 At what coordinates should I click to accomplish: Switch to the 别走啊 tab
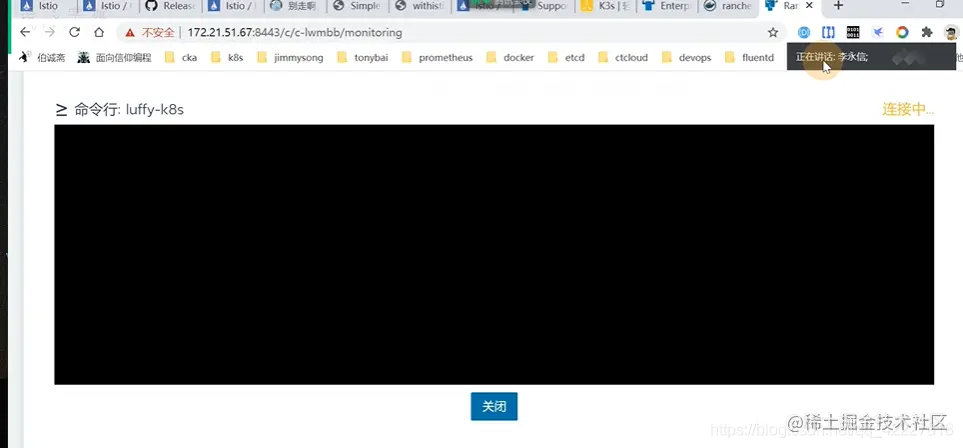coord(295,6)
